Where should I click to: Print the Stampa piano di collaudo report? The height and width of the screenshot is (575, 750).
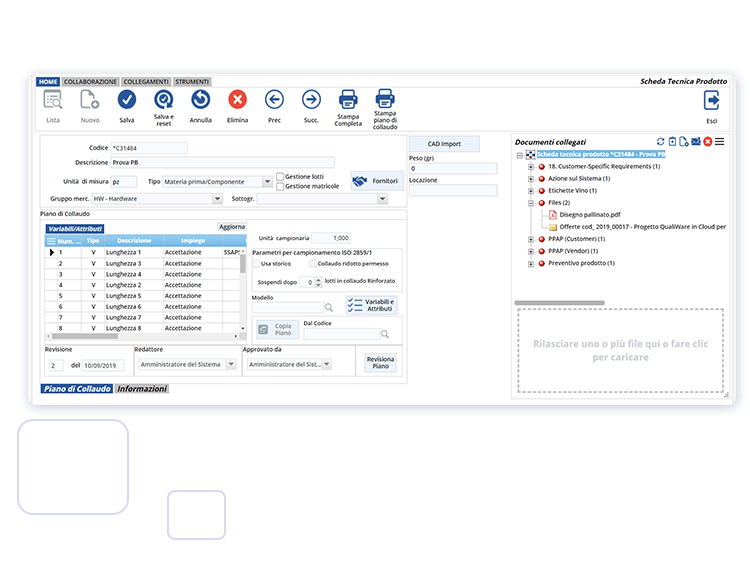(385, 99)
